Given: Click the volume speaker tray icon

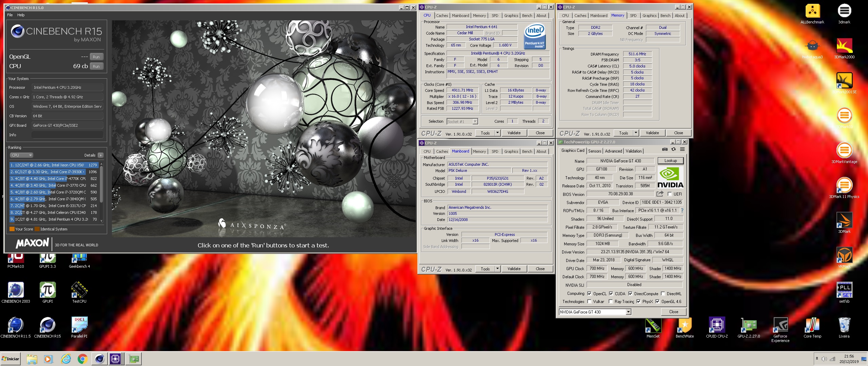Looking at the screenshot, I should pos(824,359).
